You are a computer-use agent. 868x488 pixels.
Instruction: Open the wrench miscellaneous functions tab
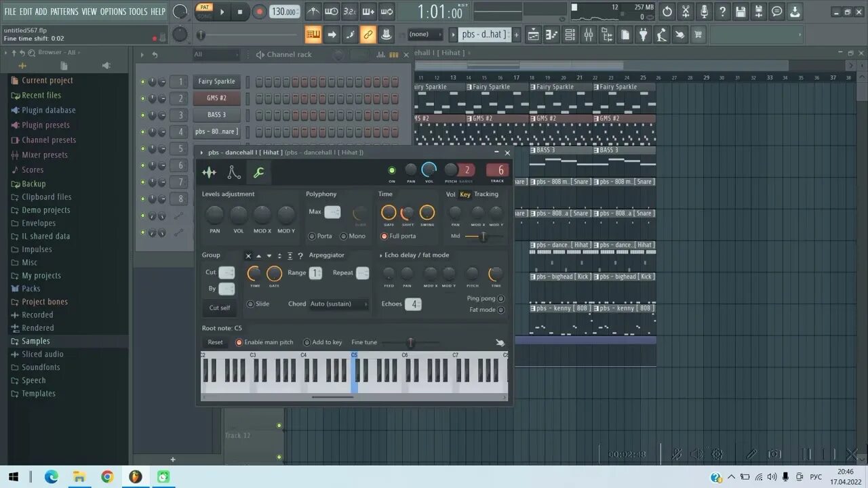[258, 173]
